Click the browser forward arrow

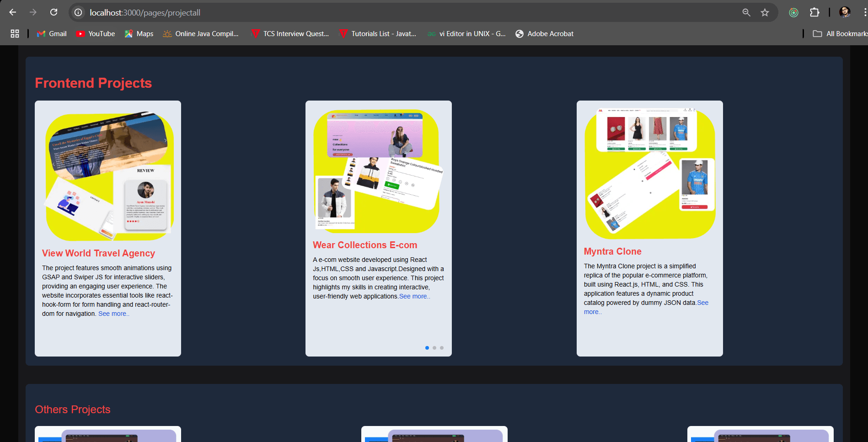coord(33,12)
